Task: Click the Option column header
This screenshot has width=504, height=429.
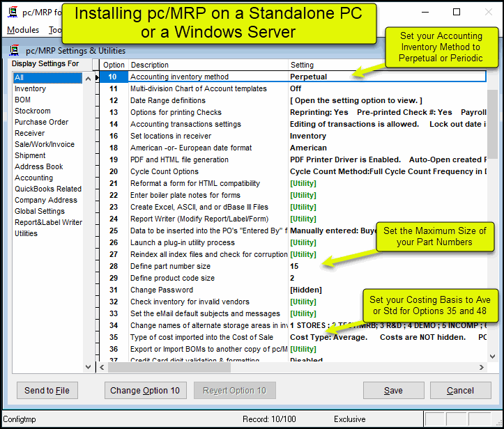Action: [114, 65]
